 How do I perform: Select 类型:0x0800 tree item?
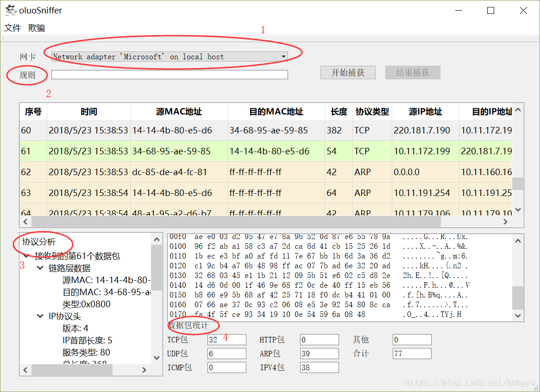[87, 304]
